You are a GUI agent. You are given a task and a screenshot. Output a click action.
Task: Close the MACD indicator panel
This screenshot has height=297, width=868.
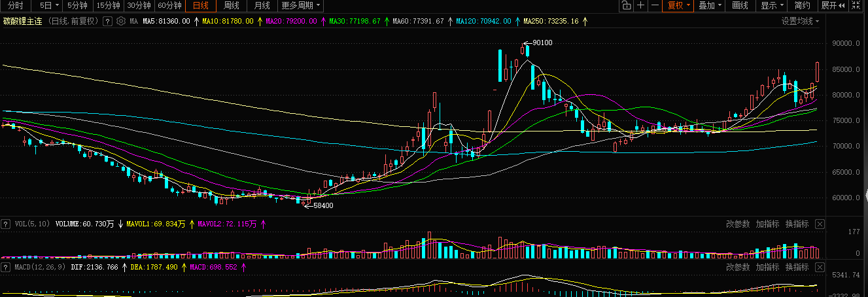(x=820, y=268)
